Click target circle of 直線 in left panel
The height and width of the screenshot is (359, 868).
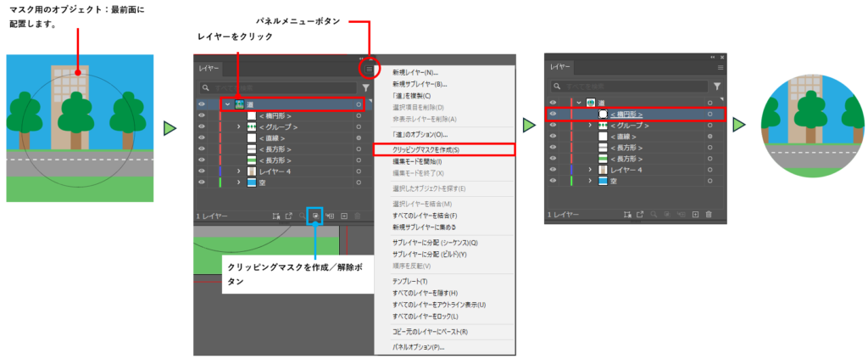(x=359, y=137)
